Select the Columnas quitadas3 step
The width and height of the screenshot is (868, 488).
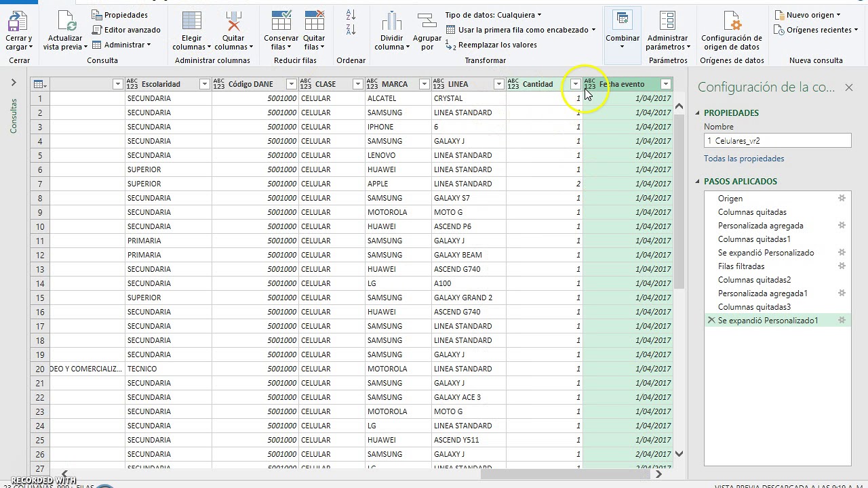(x=755, y=307)
